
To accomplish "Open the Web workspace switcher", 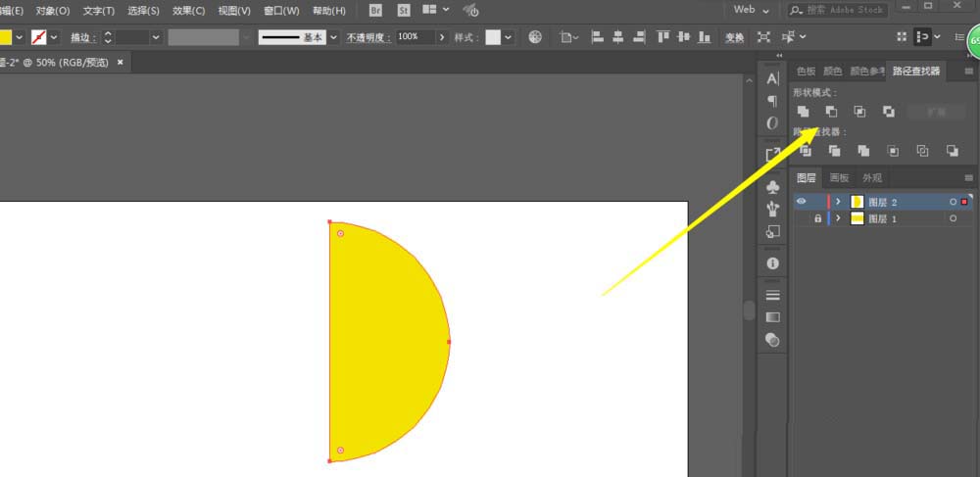I will coord(752,10).
